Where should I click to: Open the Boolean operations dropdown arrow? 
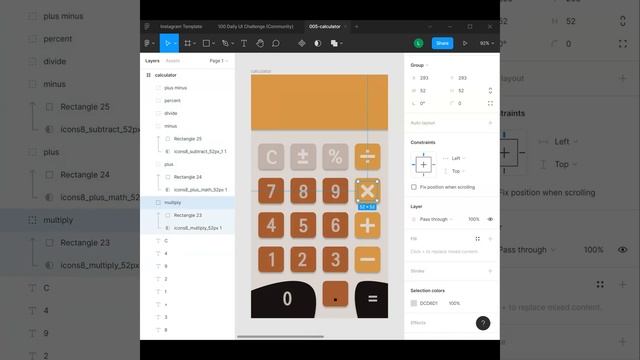click(341, 44)
